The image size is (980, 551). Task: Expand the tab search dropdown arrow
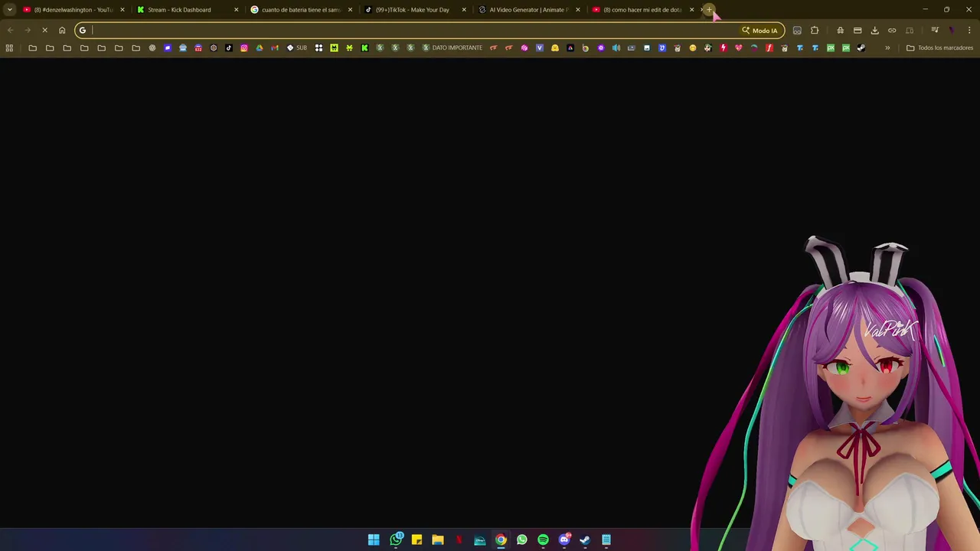point(9,10)
